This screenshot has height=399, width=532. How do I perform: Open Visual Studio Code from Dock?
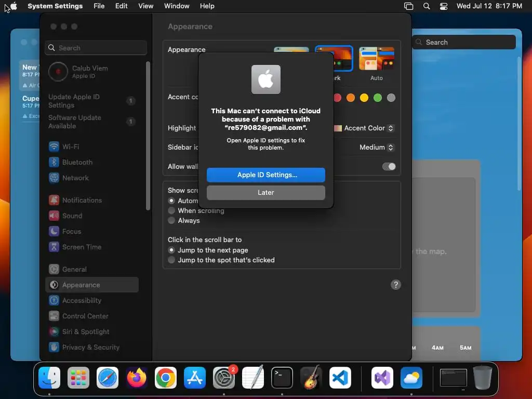(x=340, y=377)
